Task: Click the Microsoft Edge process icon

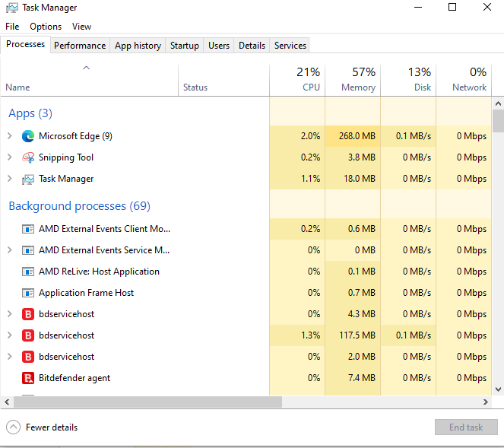Action: pyautogui.click(x=28, y=136)
